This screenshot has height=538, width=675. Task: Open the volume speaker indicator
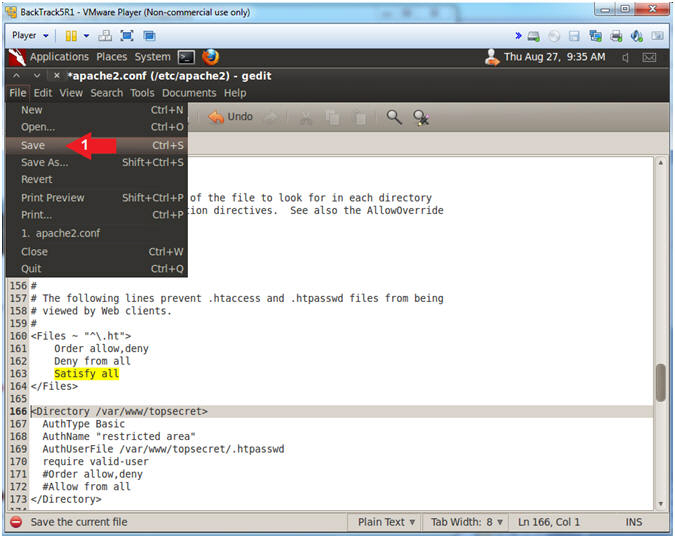(x=625, y=57)
